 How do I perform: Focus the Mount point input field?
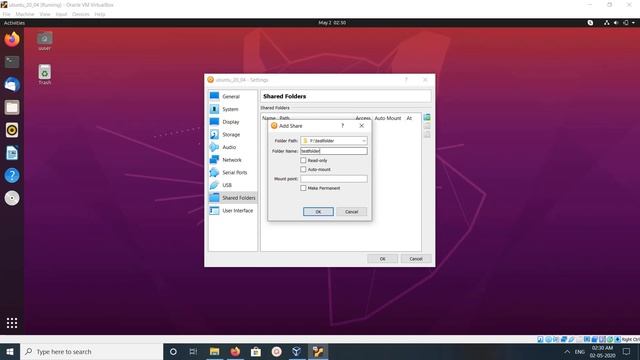click(x=334, y=179)
